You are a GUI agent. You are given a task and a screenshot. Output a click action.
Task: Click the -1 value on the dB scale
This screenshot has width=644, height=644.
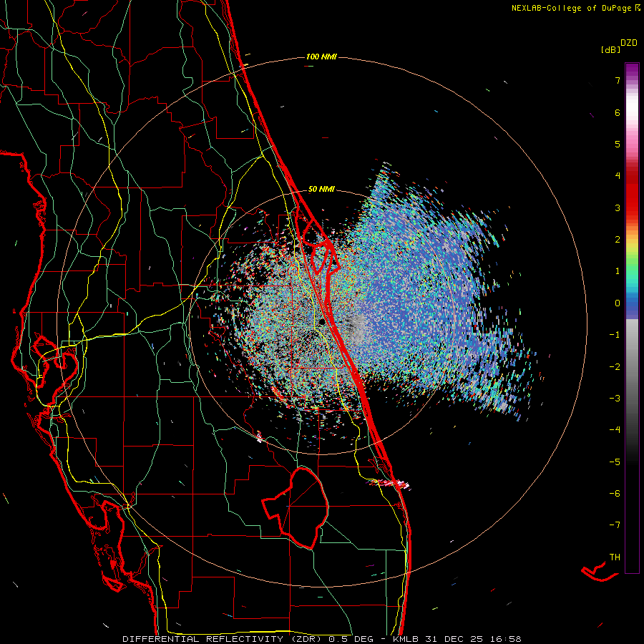pyautogui.click(x=615, y=335)
